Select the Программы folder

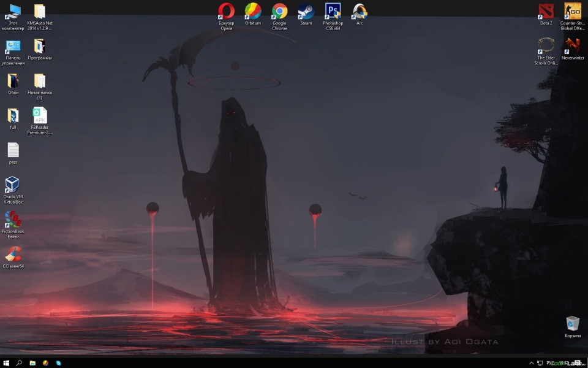[x=40, y=49]
